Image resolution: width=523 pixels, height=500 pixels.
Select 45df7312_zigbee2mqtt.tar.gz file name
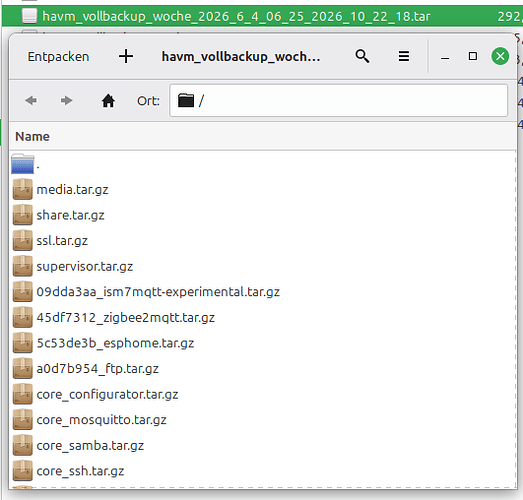click(126, 318)
